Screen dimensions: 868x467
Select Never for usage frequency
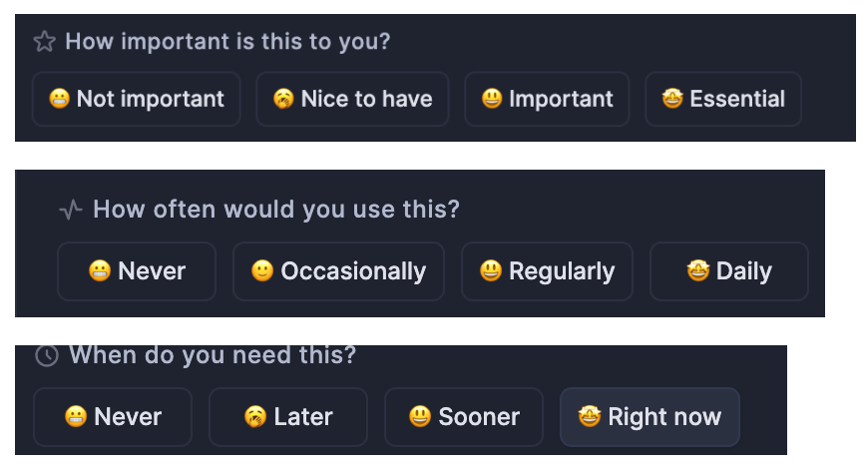point(137,271)
